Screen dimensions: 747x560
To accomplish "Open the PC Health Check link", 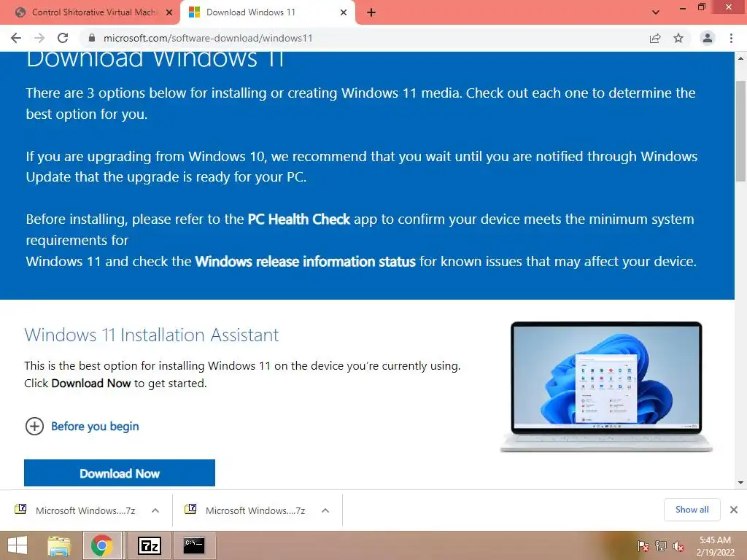I will point(298,219).
